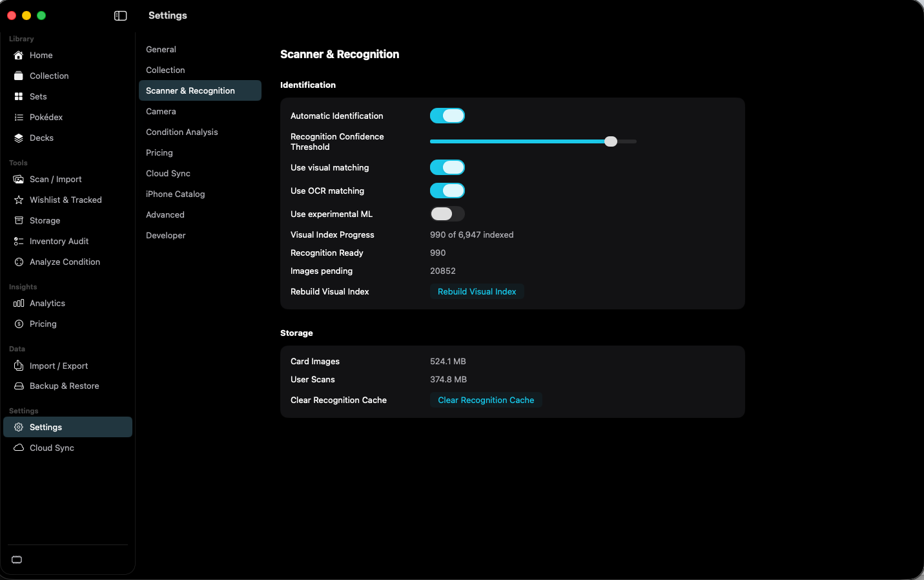This screenshot has height=580, width=924.
Task: Click the Pokédex list icon
Action: click(19, 117)
